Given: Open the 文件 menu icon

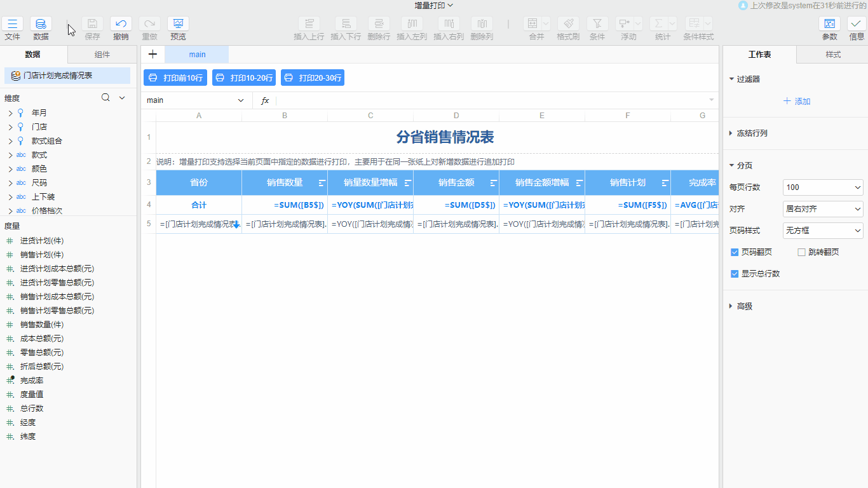Looking at the screenshot, I should [12, 24].
